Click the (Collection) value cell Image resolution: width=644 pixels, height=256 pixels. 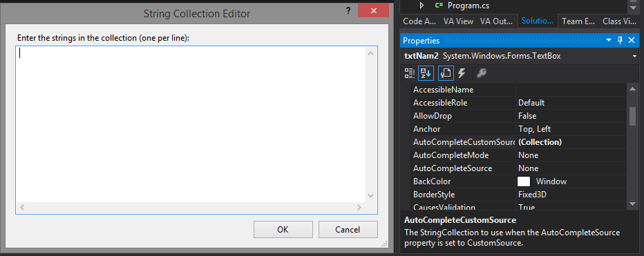click(x=571, y=142)
